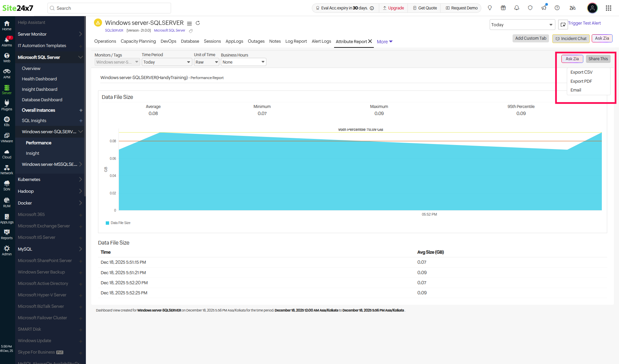This screenshot has width=619, height=364.
Task: Click the Search input field
Action: tap(109, 8)
